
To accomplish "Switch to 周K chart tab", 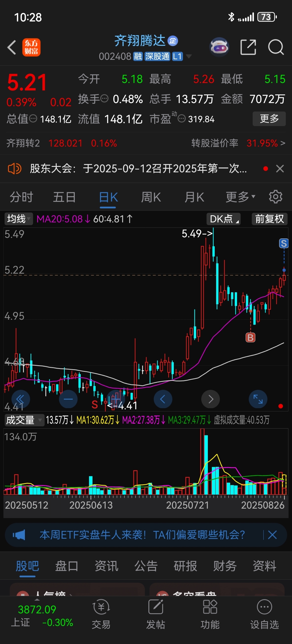I will point(151,197).
